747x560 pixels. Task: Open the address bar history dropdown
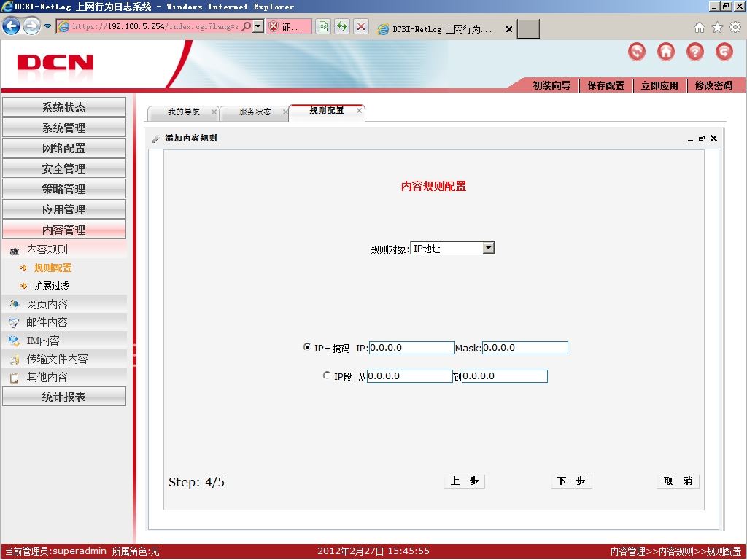(x=258, y=26)
